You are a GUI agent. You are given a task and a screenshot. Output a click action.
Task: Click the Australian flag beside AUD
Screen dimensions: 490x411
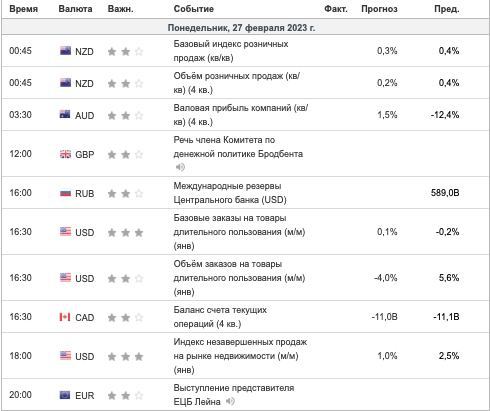[x=65, y=115]
